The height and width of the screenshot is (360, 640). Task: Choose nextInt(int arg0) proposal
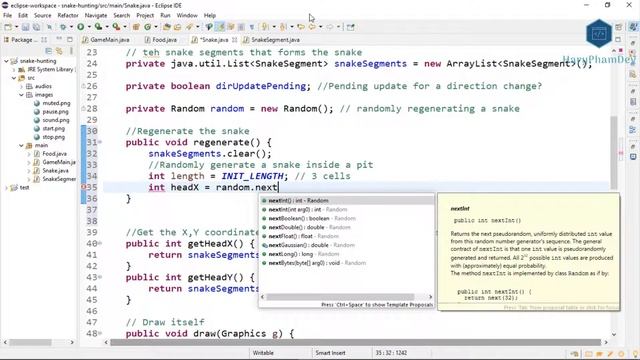pyautogui.click(x=347, y=209)
